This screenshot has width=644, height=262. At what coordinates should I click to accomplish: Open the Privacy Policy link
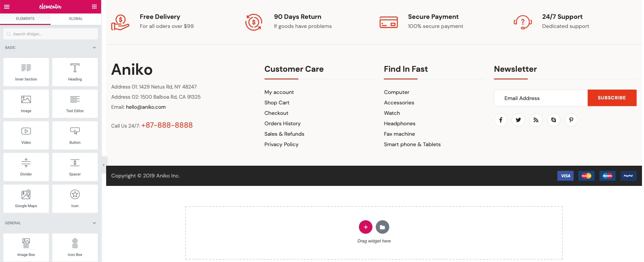pyautogui.click(x=281, y=144)
